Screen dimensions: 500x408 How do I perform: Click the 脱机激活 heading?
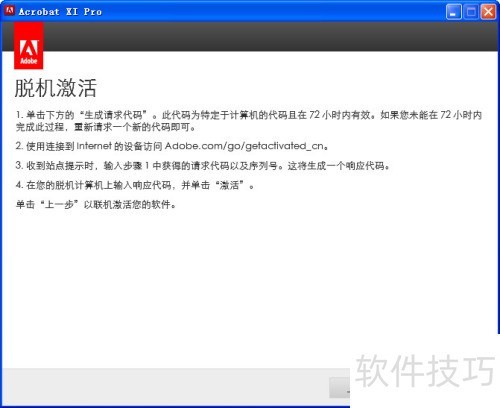56,88
